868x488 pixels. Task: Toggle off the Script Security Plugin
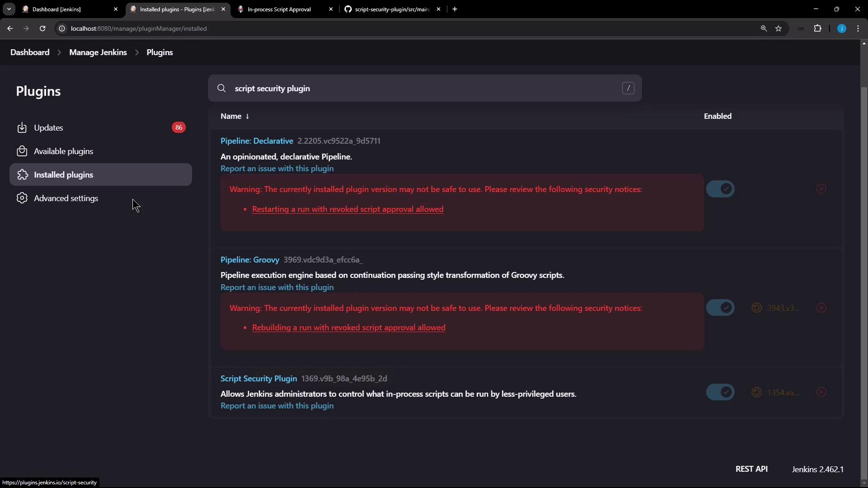[720, 392]
